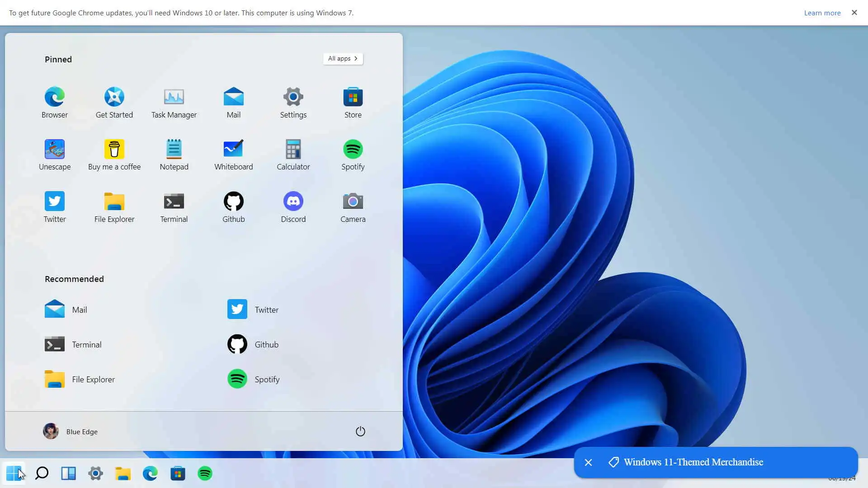The image size is (868, 488).
Task: Toggle the Start menu button in taskbar
Action: [x=14, y=473]
